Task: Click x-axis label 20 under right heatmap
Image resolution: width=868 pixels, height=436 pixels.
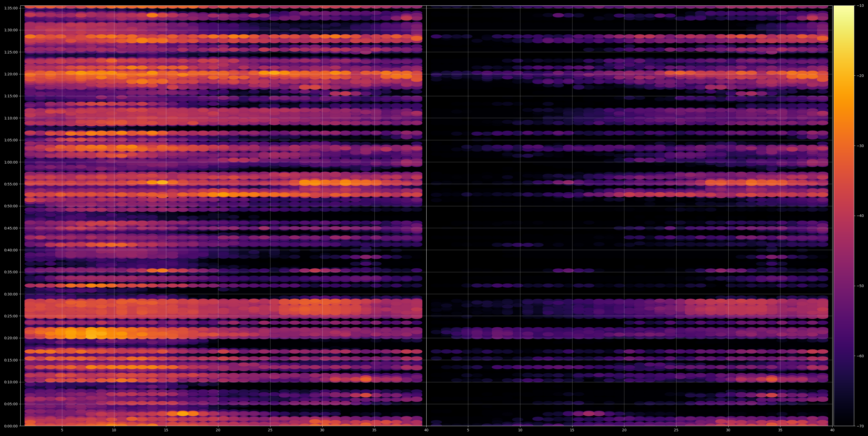Action: tap(624, 430)
